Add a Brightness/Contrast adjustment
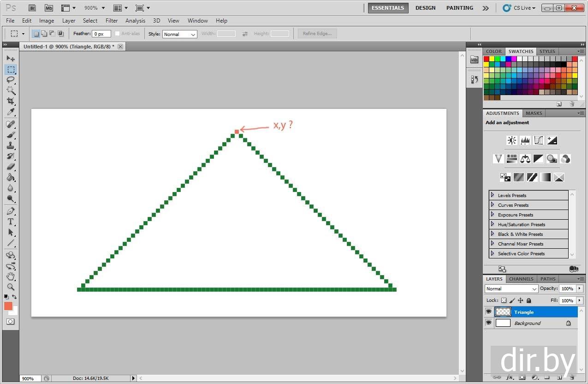Viewport: 588px width, 384px height. tap(511, 140)
